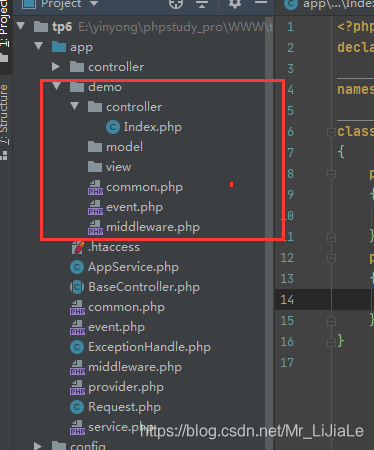Click the BaseController.php abstract class icon
This screenshot has width=374, height=450.
77,287
